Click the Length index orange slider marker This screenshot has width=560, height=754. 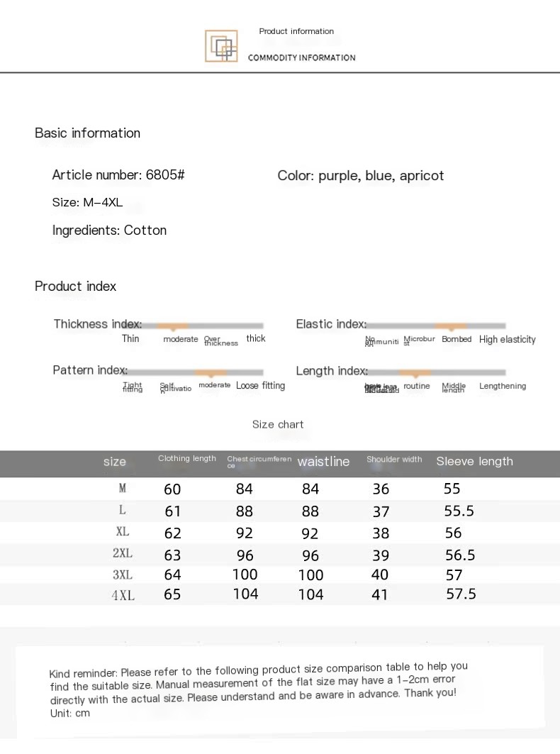(415, 373)
